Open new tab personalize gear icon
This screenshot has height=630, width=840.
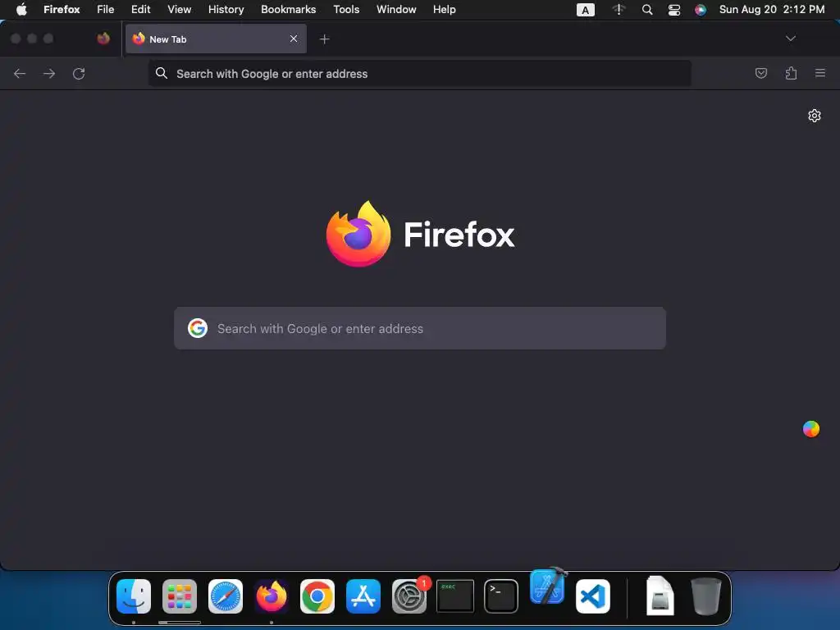pos(815,116)
